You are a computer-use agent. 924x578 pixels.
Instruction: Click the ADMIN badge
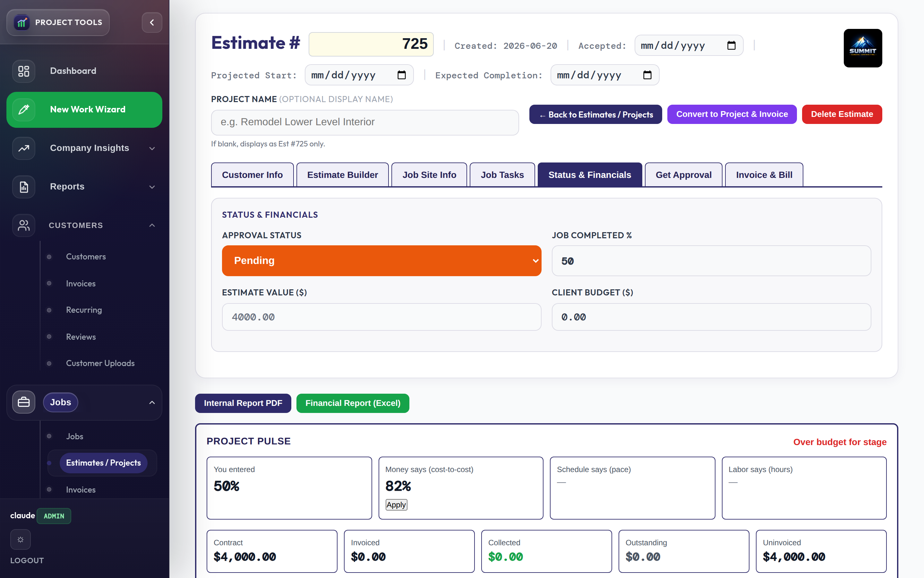click(54, 516)
